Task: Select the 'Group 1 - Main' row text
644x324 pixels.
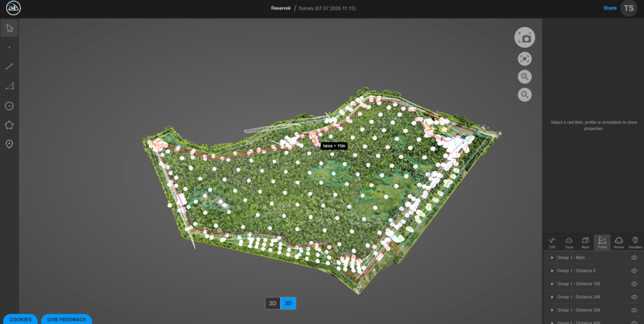Action: (571, 258)
